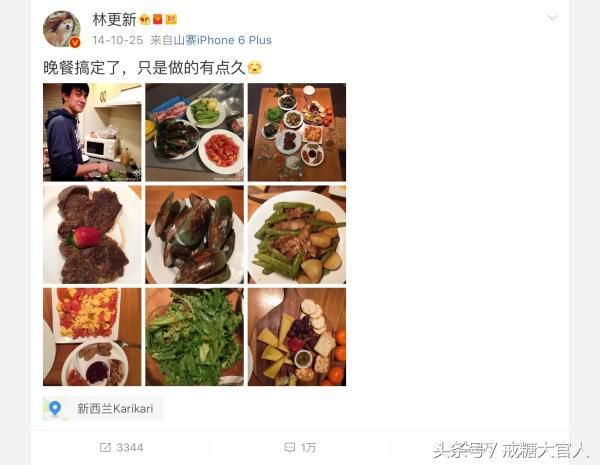
Task: Open the 新西兰Karikari location link
Action: 115,408
